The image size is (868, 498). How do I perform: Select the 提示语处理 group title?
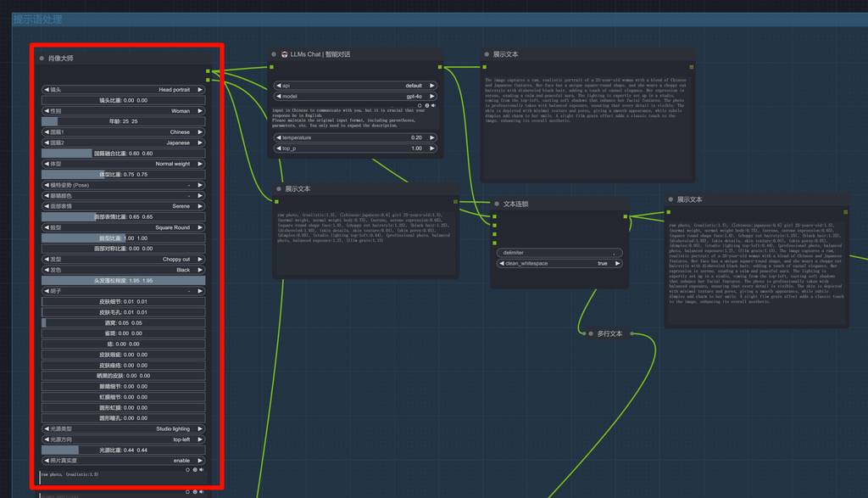click(x=37, y=19)
